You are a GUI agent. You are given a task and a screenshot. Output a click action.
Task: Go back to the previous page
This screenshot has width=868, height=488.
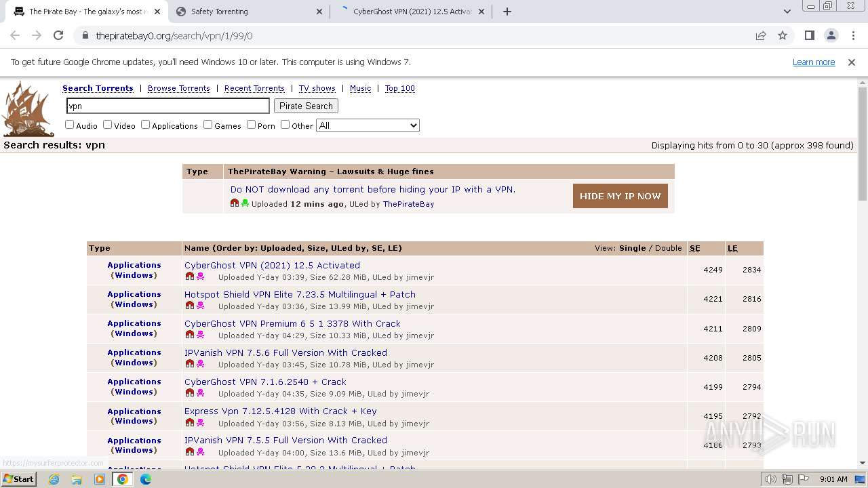coord(15,36)
